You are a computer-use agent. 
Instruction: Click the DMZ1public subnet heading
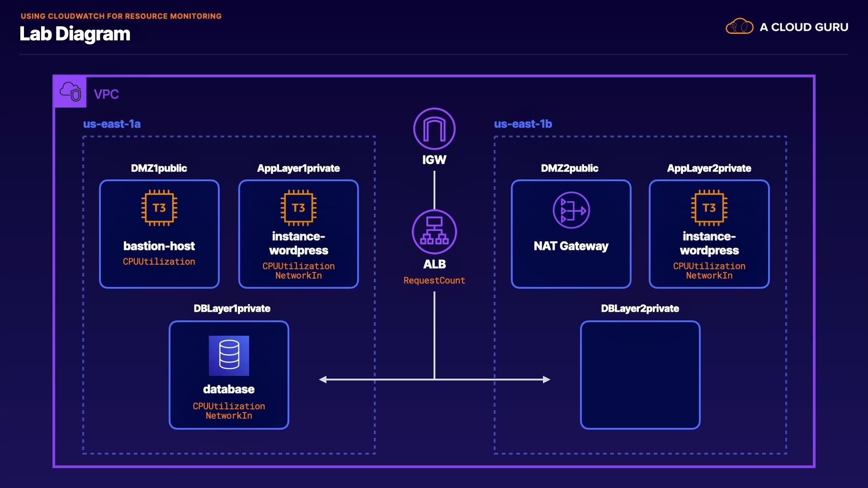coord(159,168)
